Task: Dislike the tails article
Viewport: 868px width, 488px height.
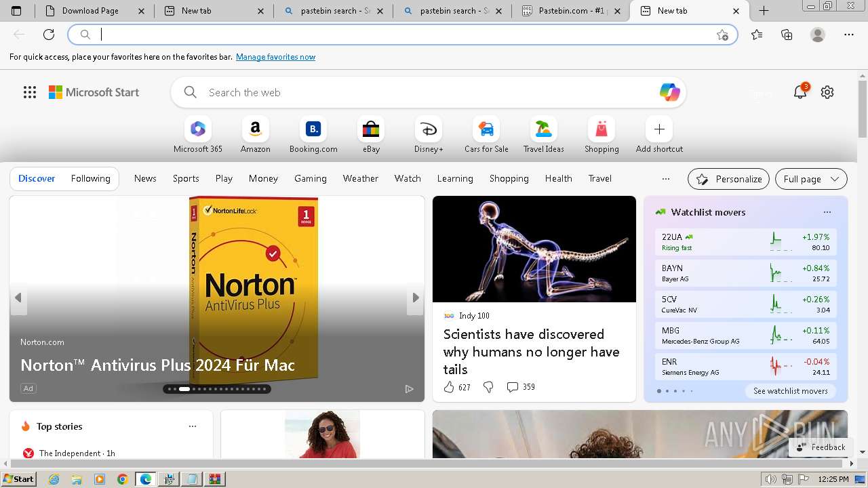Action: point(488,387)
